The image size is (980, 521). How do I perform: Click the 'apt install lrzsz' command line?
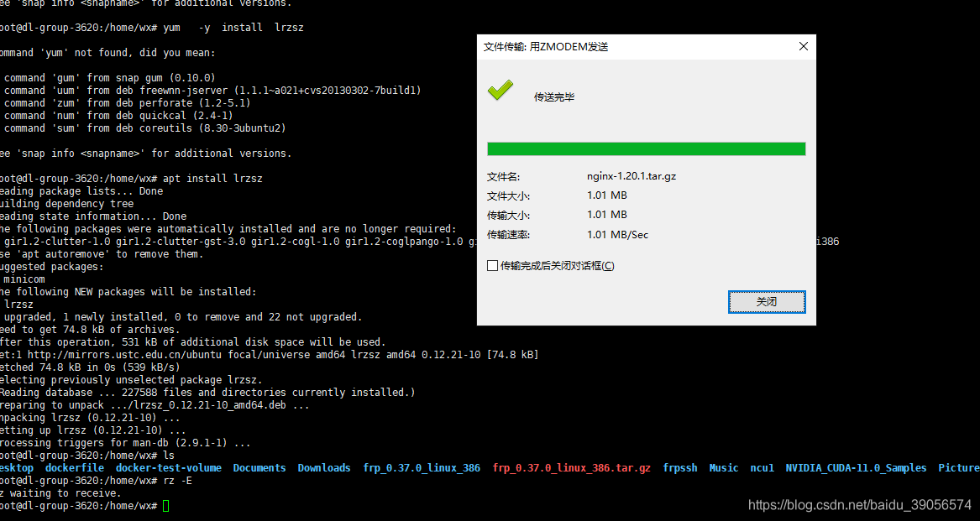(x=131, y=178)
